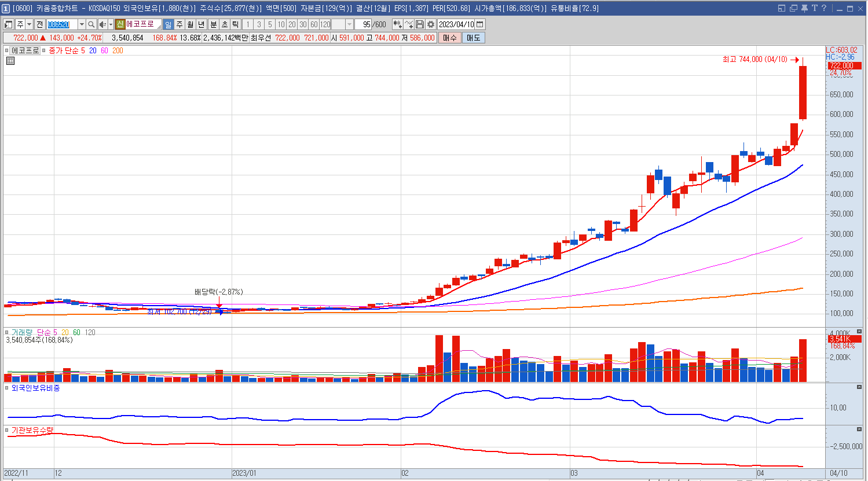
Task: Open dropdown arrow beside speaker icon
Action: click(110, 24)
